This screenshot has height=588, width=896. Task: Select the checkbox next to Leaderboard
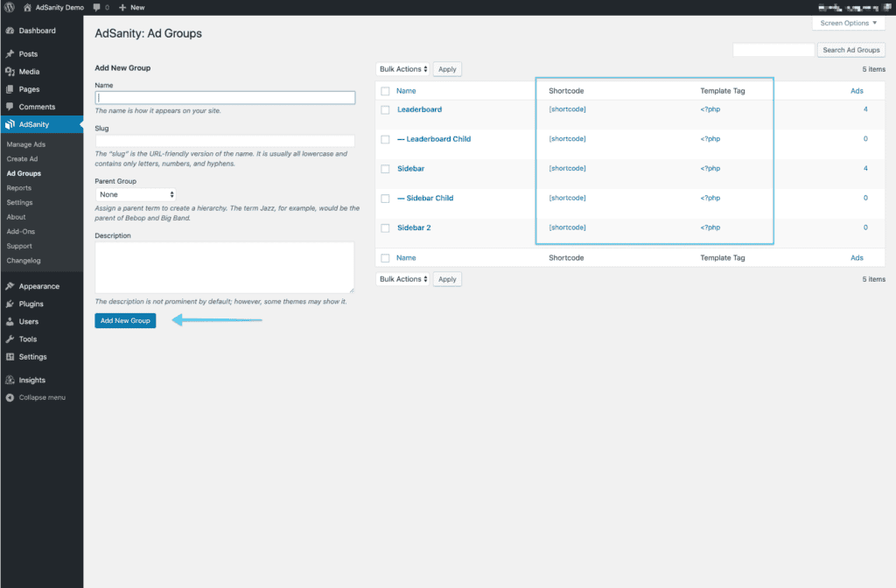coord(385,108)
